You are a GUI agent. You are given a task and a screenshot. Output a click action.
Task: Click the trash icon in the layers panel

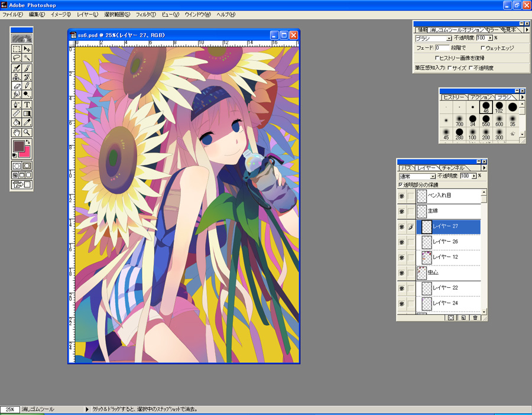pyautogui.click(x=475, y=317)
